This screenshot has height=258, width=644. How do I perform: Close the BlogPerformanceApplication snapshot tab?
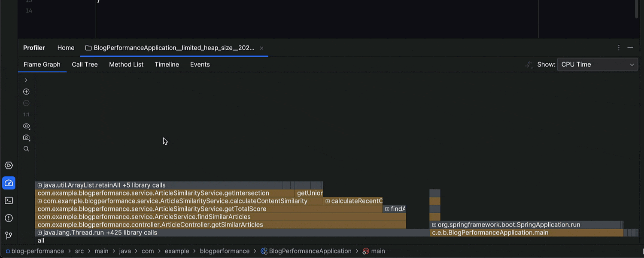(261, 48)
